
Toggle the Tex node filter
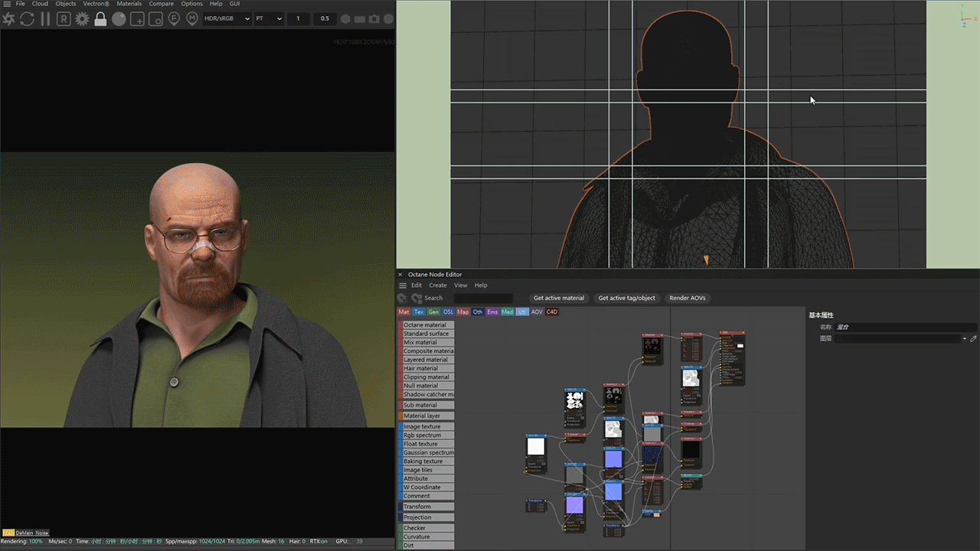[419, 312]
